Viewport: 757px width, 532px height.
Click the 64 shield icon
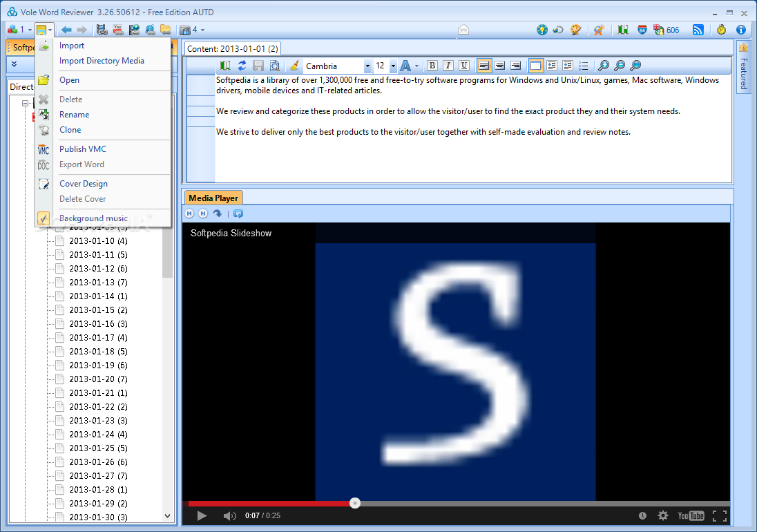(x=642, y=30)
